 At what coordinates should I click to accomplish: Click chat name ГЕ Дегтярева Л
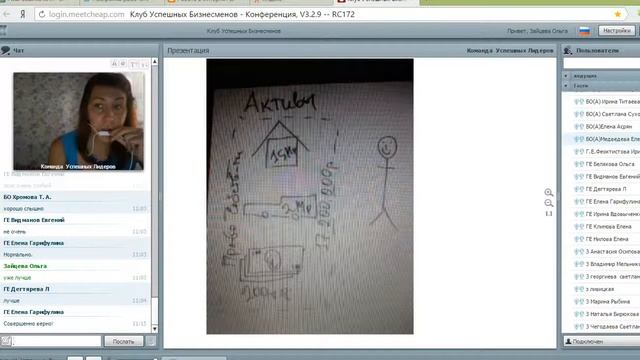(x=26, y=289)
